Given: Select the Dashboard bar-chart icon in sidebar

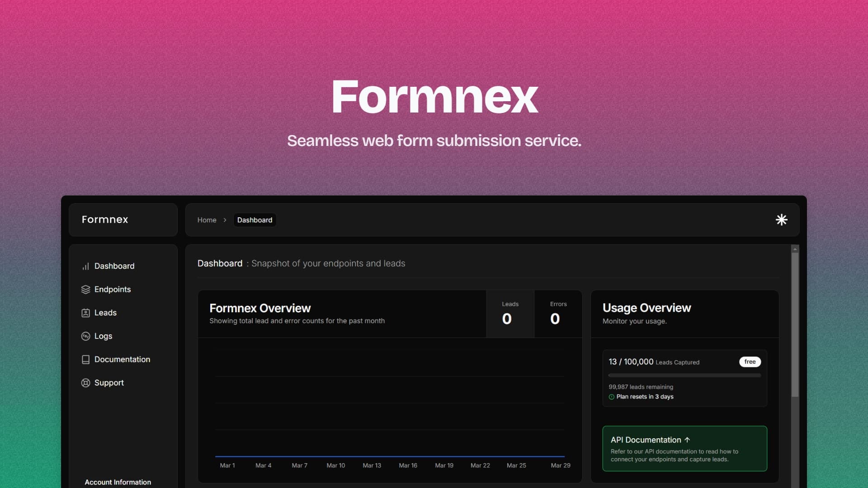Looking at the screenshot, I should (86, 266).
